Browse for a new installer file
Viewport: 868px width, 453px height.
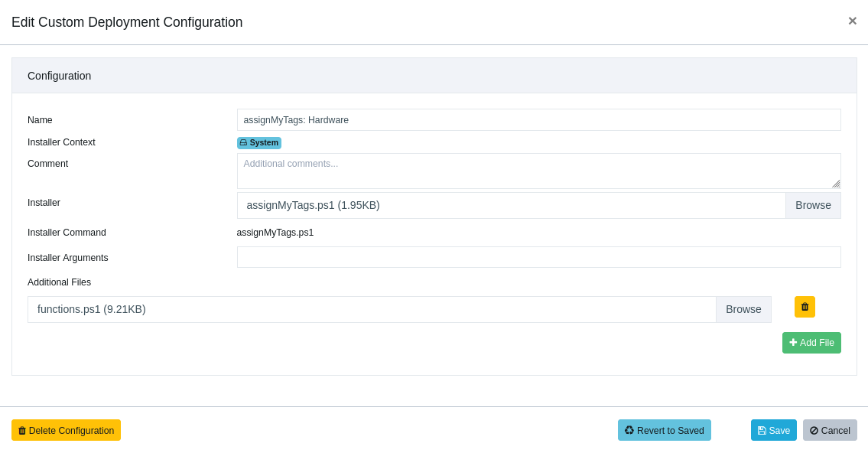(x=813, y=206)
